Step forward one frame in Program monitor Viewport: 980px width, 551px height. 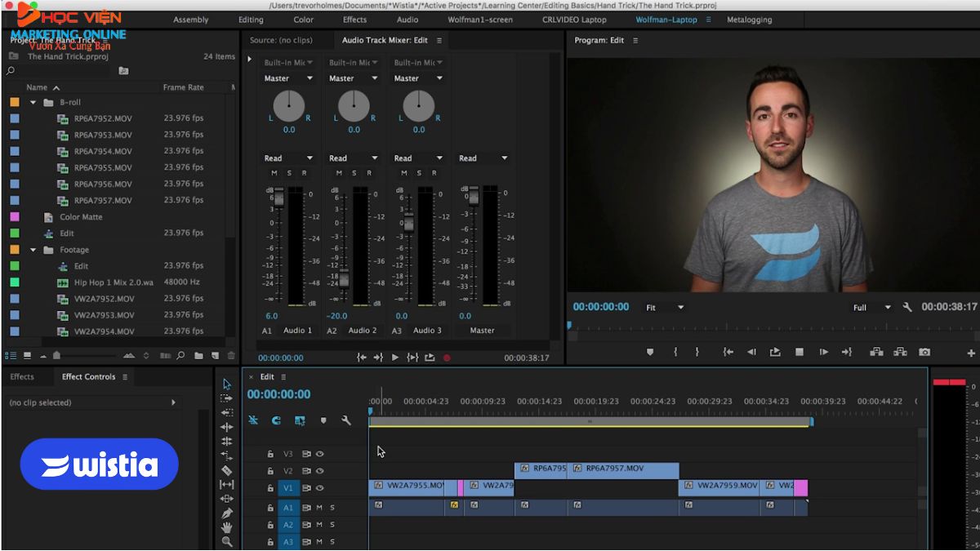(x=823, y=353)
